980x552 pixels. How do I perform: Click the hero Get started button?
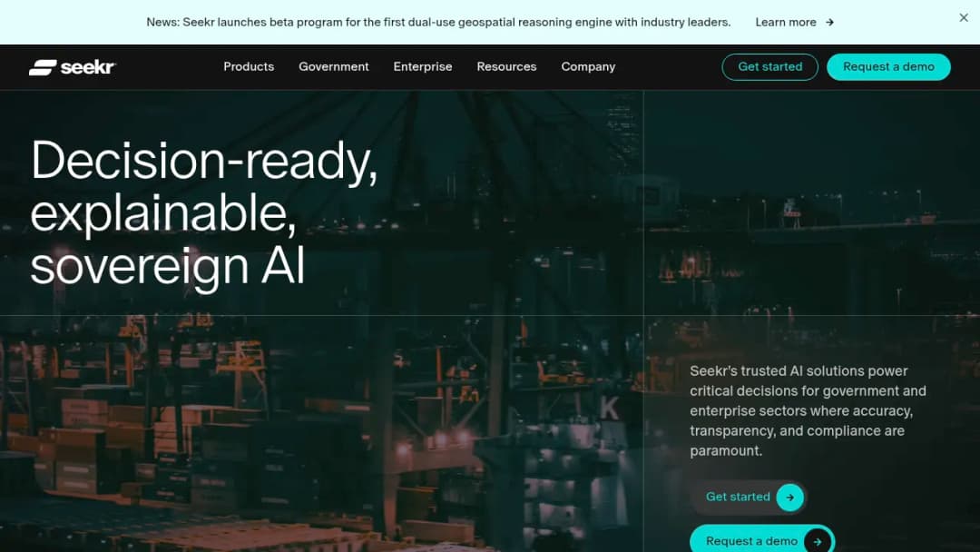pos(748,498)
